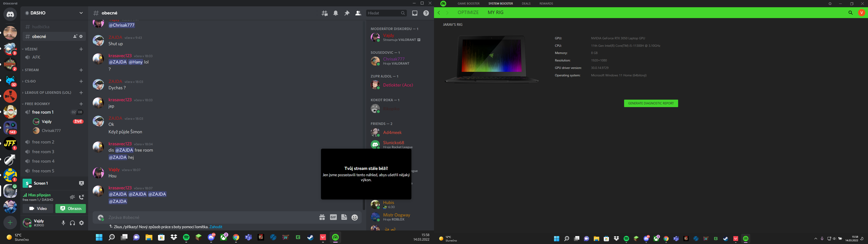The image size is (868, 244).
Task: Open DASHO server dropdown menu
Action: [54, 13]
